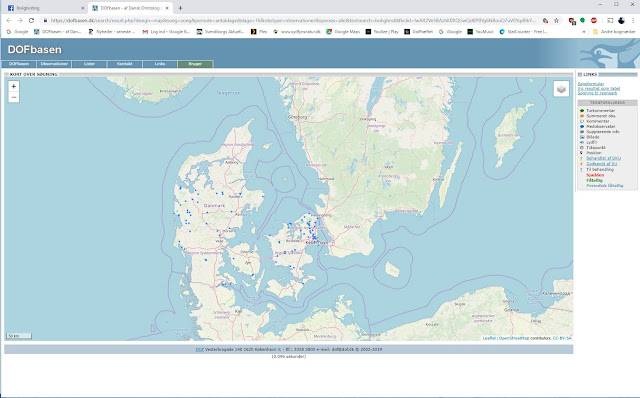Open the Chrome profile avatar
The image size is (640, 398).
621,20
